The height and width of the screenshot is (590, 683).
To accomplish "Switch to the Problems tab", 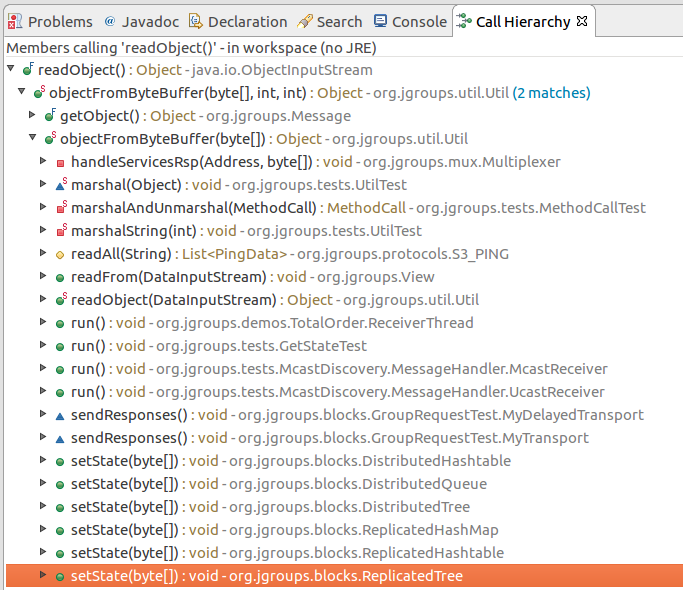I will tap(51, 21).
